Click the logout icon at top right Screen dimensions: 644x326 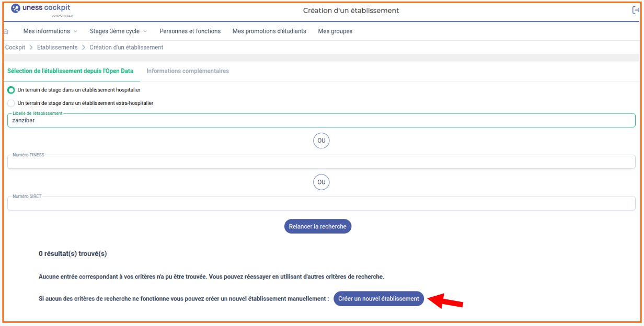pos(636,10)
